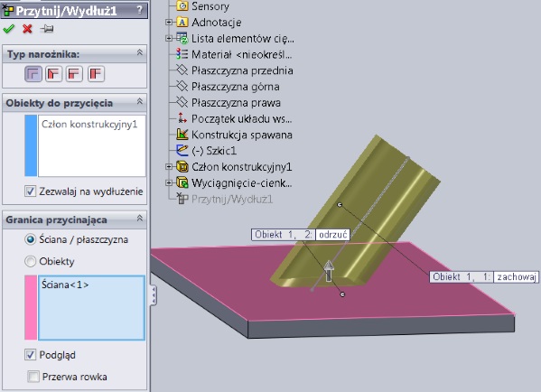This screenshot has width=541, height=392.
Task: Select the second corner type icon
Action: [x=54, y=74]
